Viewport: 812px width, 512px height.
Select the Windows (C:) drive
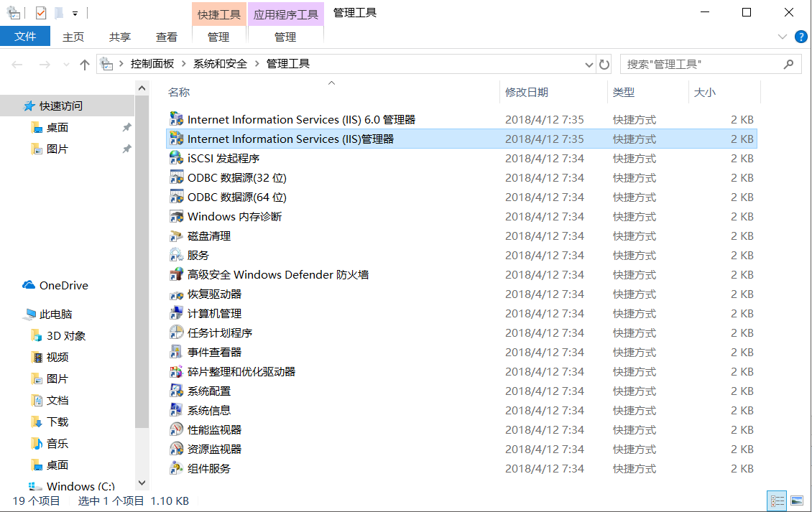pyautogui.click(x=80, y=486)
